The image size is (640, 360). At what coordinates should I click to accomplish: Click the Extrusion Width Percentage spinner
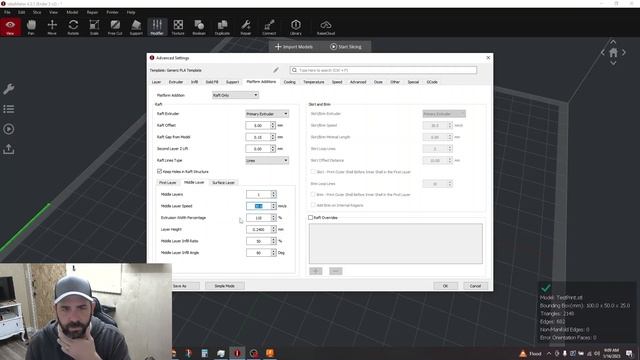(x=274, y=218)
